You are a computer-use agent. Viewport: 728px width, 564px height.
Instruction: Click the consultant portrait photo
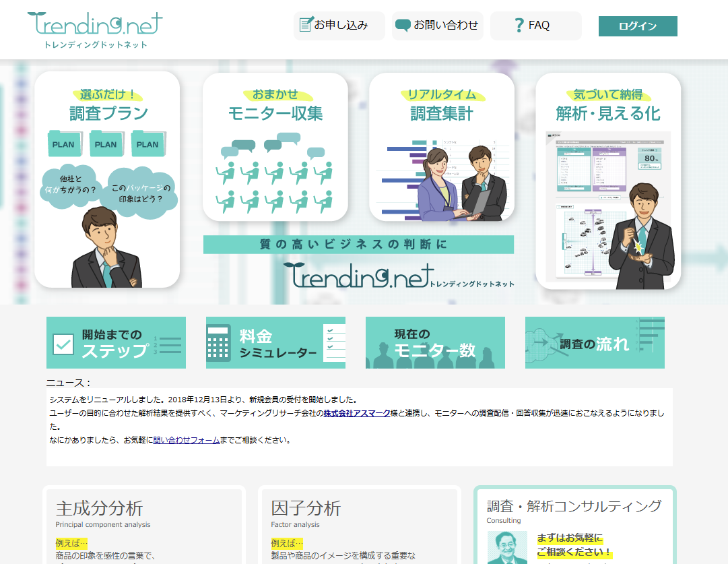tap(508, 547)
